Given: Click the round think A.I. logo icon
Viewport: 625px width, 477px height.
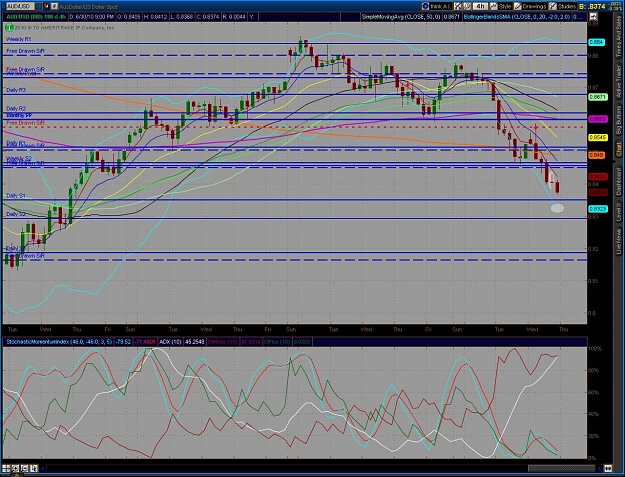Looking at the screenshot, I should [x=425, y=6].
